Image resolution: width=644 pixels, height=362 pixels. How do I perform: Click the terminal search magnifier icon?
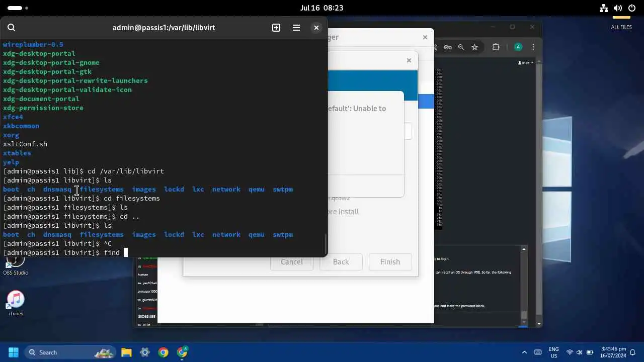point(12,28)
